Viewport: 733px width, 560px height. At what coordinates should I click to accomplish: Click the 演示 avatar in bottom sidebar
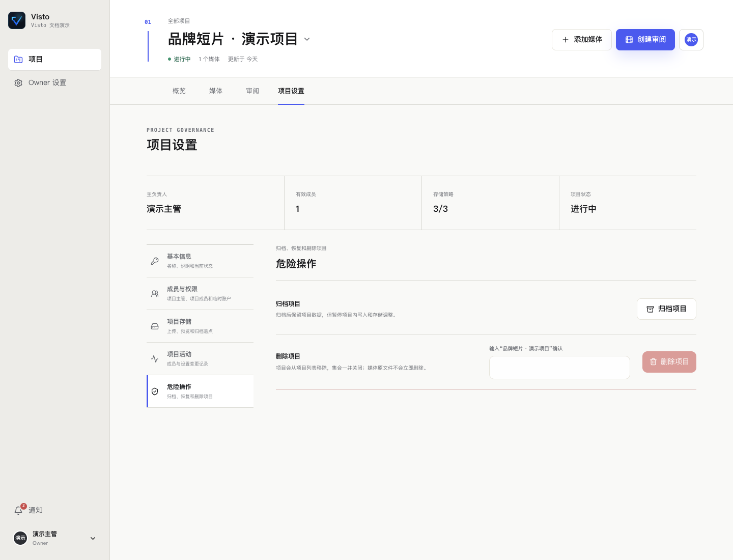point(20,538)
